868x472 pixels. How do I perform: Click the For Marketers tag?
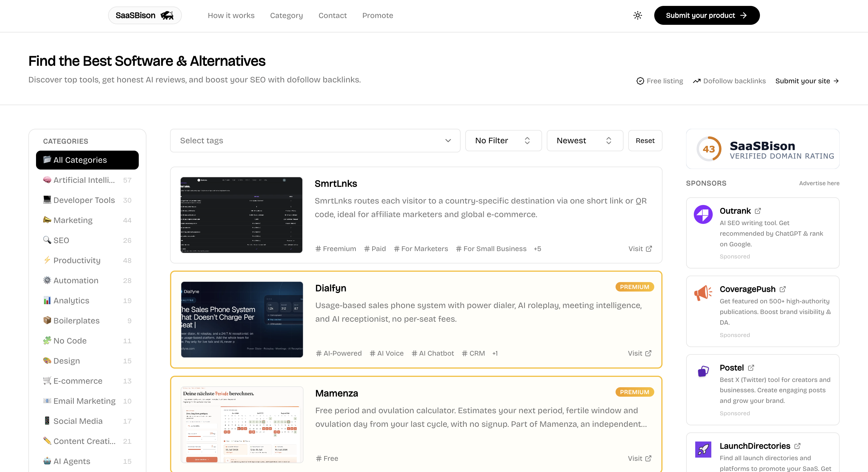pos(421,249)
